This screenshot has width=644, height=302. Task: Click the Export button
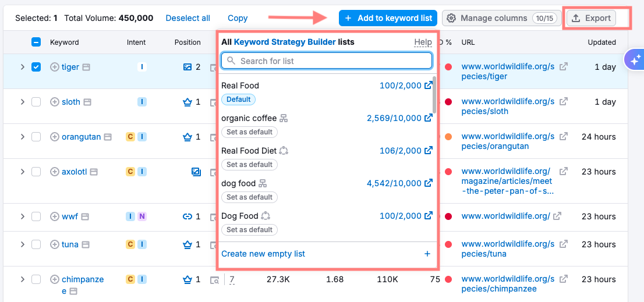[x=591, y=18]
